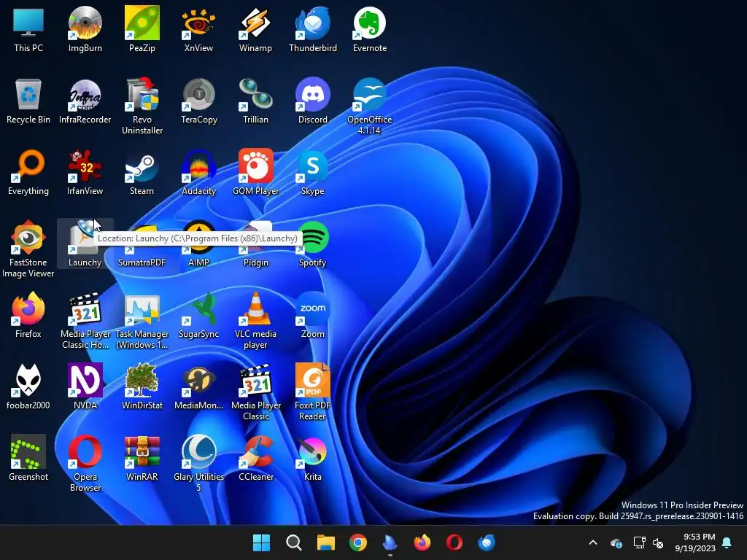Click the Pidgin desktop shortcut label

pos(256,262)
